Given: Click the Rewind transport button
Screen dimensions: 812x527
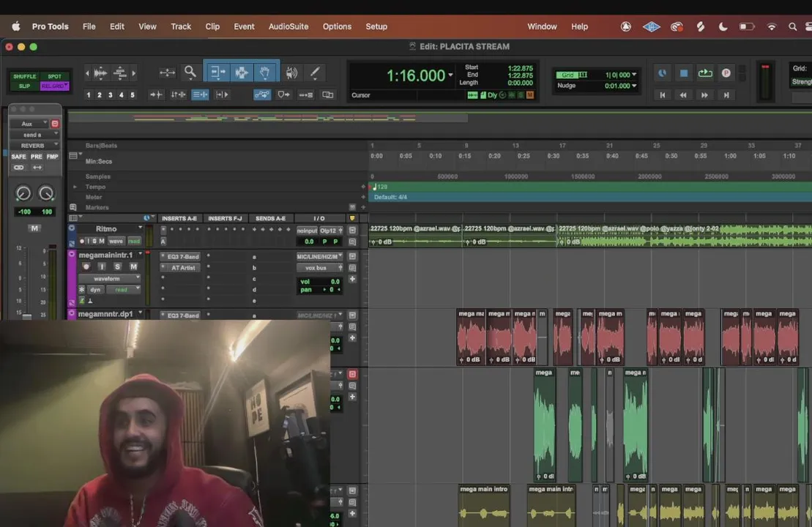Looking at the screenshot, I should [x=683, y=94].
